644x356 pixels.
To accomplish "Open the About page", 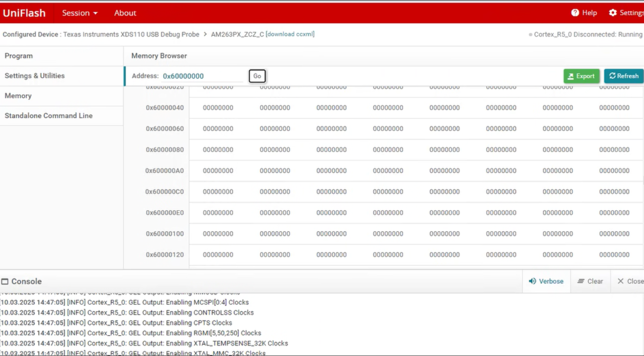I will [x=125, y=13].
